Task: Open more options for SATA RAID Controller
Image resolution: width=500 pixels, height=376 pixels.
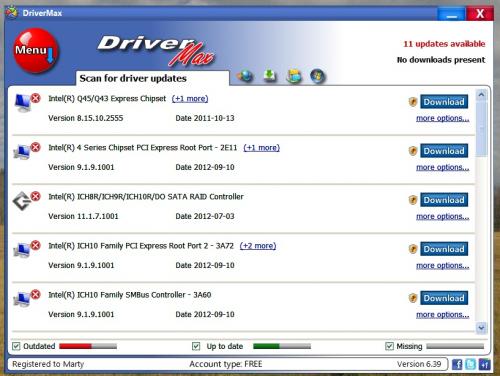Action: 443,216
